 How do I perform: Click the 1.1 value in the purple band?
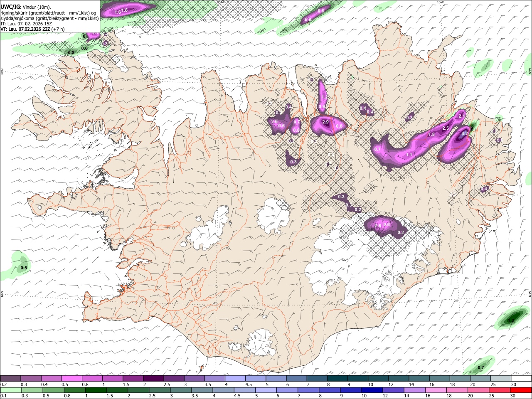409,155
